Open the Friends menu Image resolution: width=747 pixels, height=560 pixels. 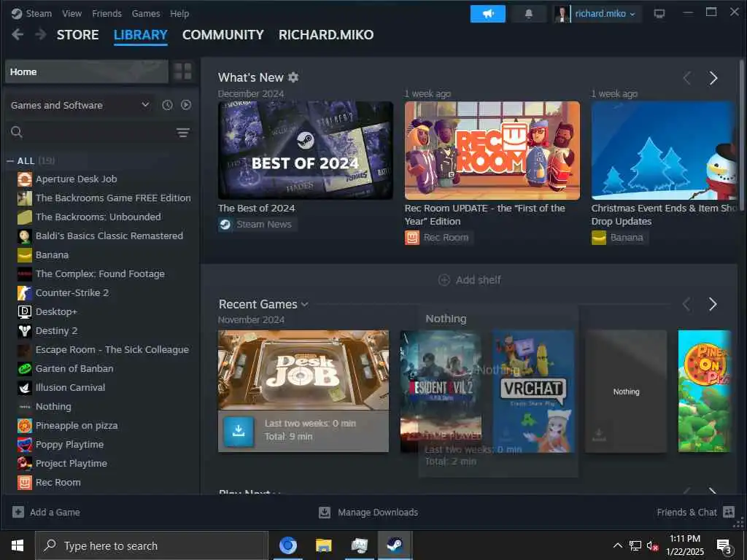(x=107, y=13)
